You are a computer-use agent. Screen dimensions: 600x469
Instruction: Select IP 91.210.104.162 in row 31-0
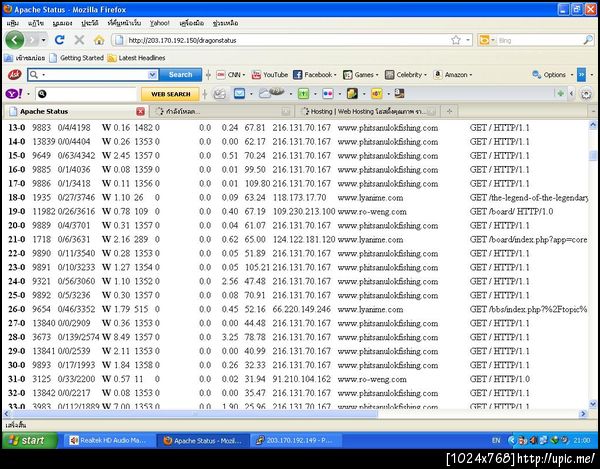pyautogui.click(x=302, y=379)
